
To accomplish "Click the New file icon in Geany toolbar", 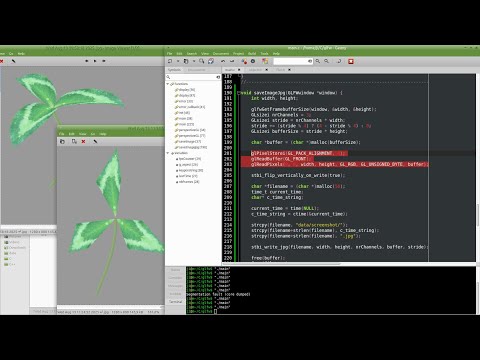I will click(170, 61).
